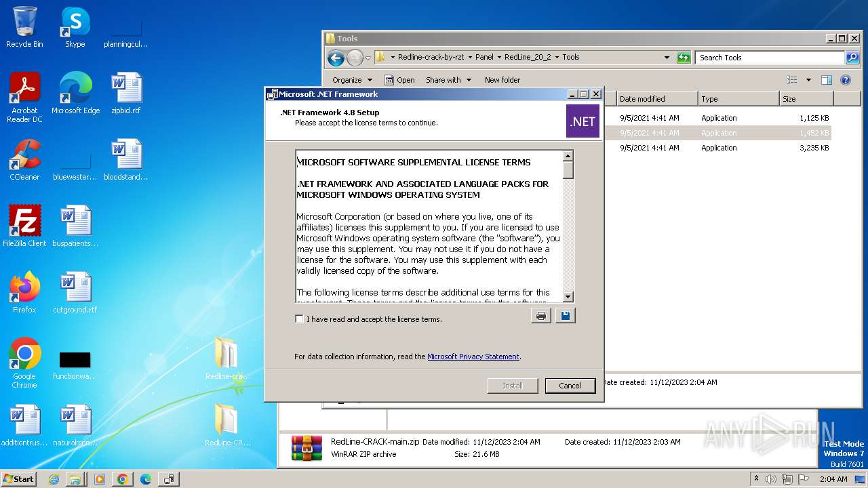
Task: Open the Organize menu
Action: (352, 80)
